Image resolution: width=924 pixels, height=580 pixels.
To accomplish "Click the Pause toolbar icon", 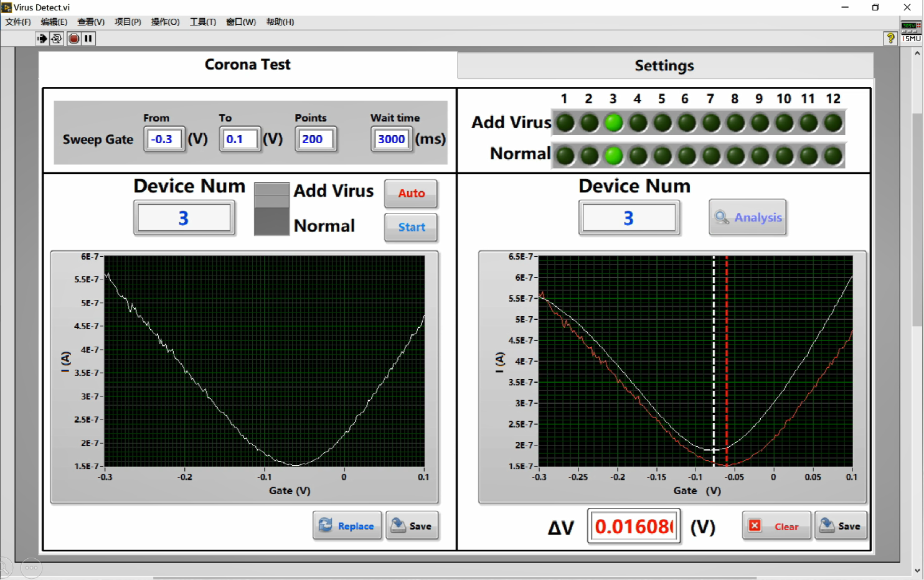I will point(88,39).
